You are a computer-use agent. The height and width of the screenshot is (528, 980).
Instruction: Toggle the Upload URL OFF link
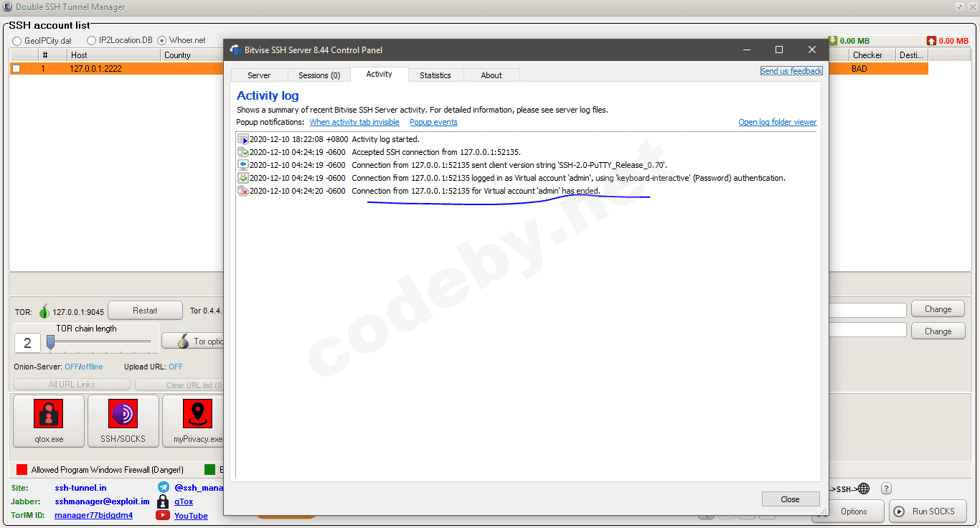click(176, 367)
